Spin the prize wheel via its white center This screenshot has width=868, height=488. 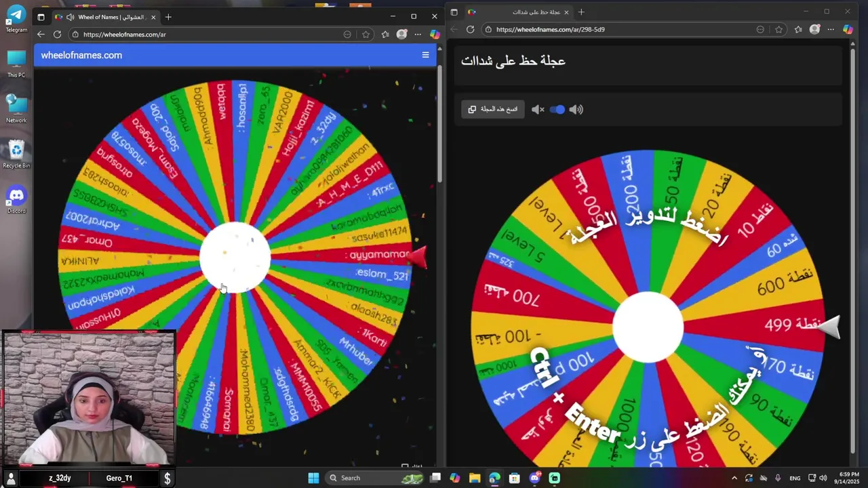tap(648, 327)
